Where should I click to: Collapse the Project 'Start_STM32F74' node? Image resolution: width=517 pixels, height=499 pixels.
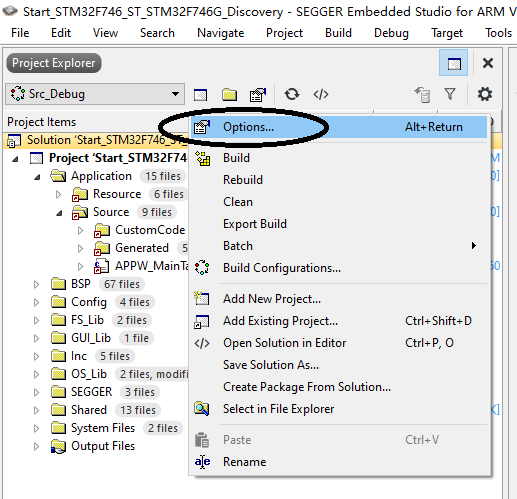(15, 159)
